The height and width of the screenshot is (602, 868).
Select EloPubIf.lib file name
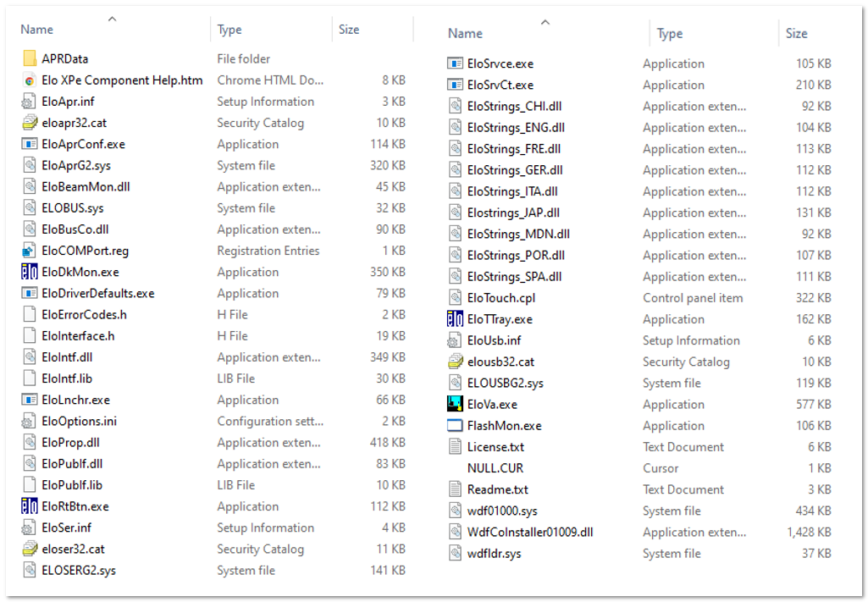point(72,485)
